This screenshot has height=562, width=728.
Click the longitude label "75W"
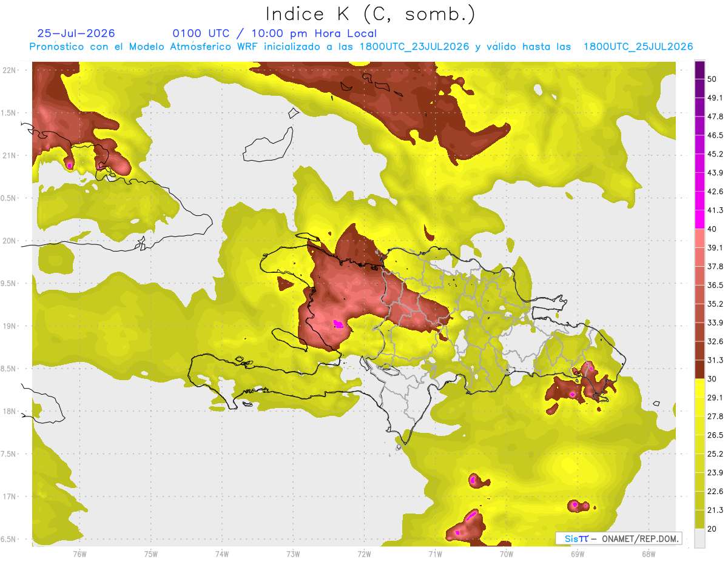[x=150, y=554]
